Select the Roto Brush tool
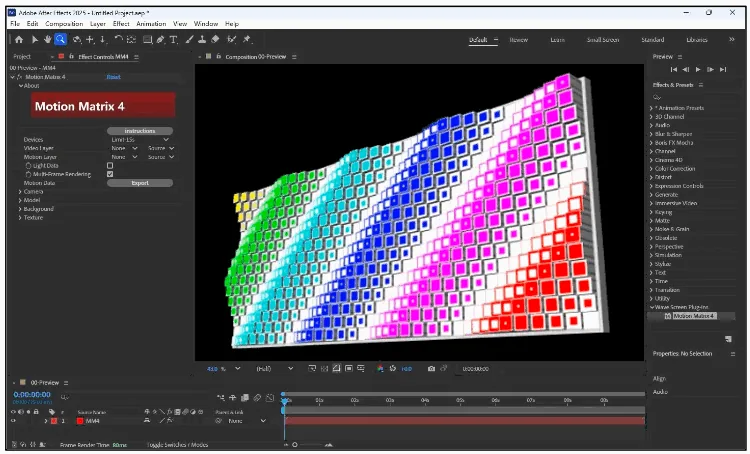This screenshot has width=750, height=454. 232,40
